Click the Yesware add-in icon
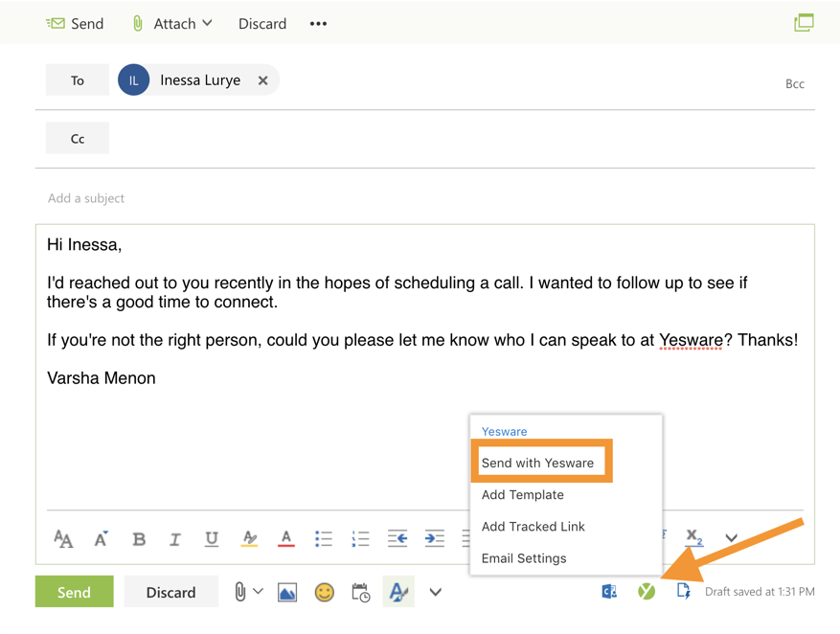The width and height of the screenshot is (840, 634). (x=647, y=592)
